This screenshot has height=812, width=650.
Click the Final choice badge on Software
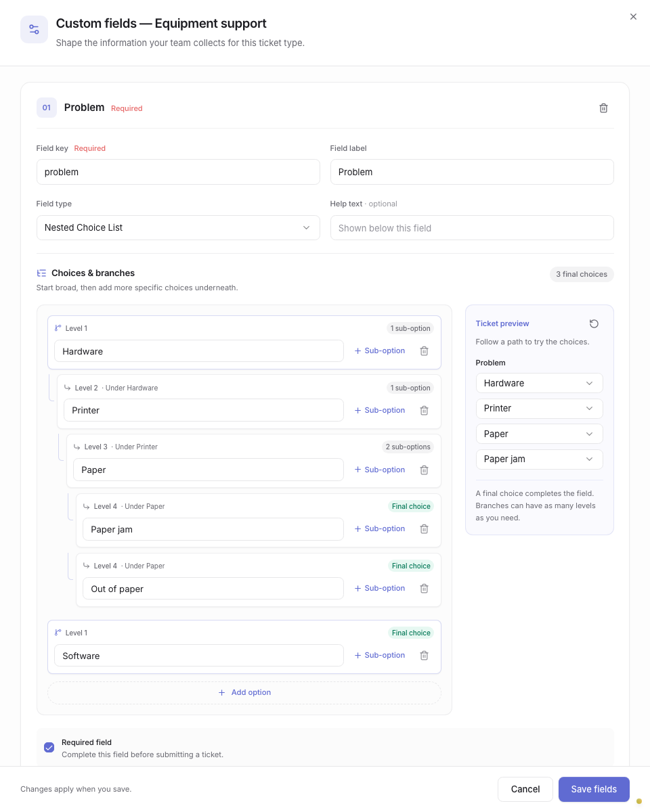411,633
